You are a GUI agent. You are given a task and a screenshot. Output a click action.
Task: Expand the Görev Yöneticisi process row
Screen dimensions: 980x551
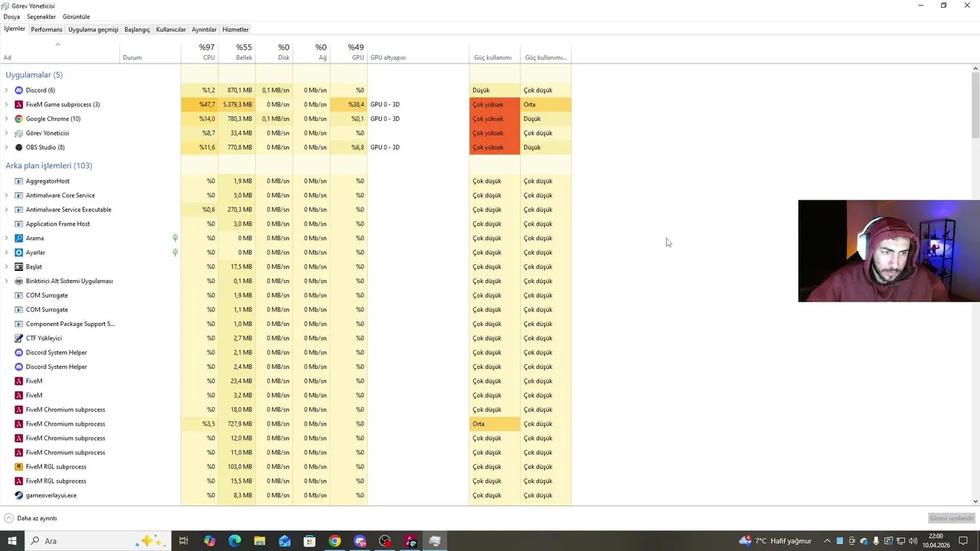pos(7,133)
